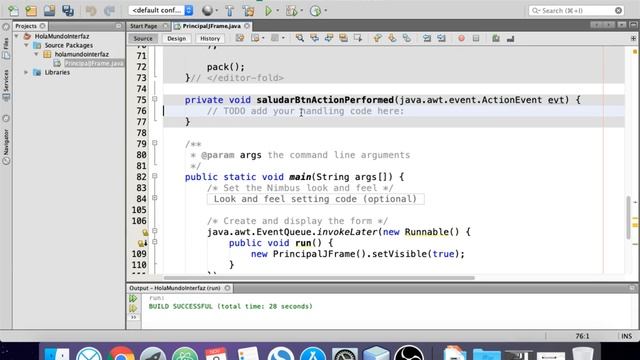Switch to History view
The width and height of the screenshot is (640, 360).
(210, 38)
